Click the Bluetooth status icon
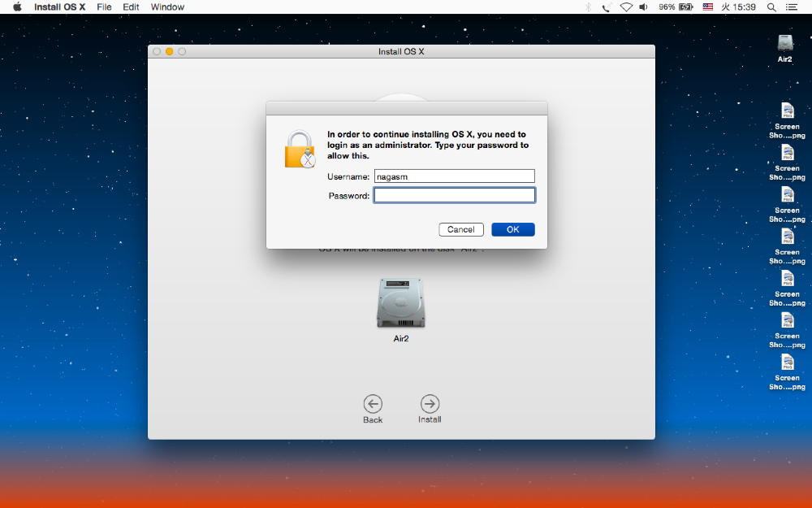Viewport: 812px width, 508px height. 588,7
